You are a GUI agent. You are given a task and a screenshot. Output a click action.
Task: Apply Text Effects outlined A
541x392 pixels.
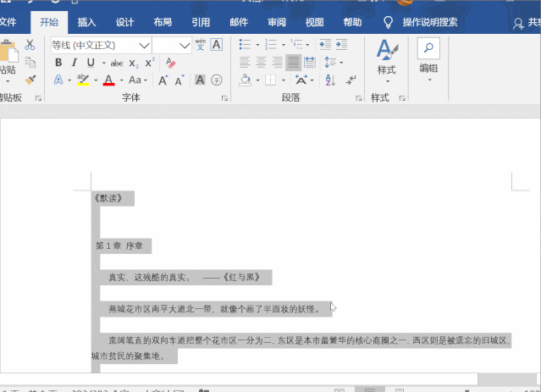[x=58, y=80]
